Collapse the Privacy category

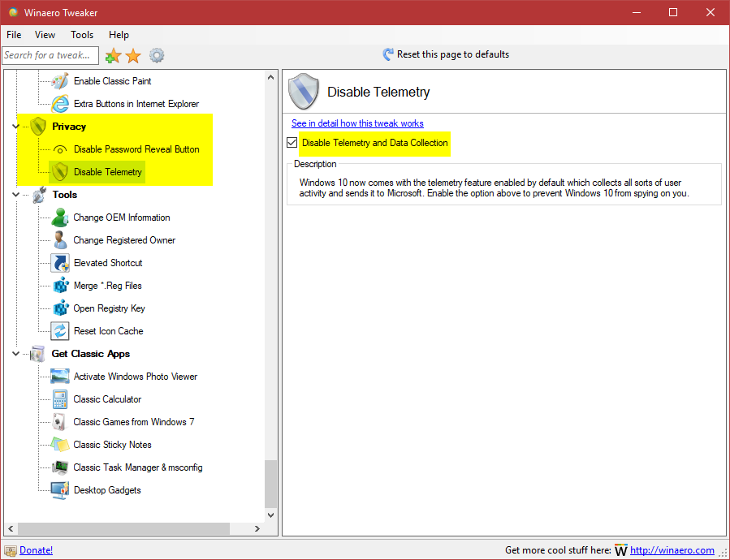15,127
